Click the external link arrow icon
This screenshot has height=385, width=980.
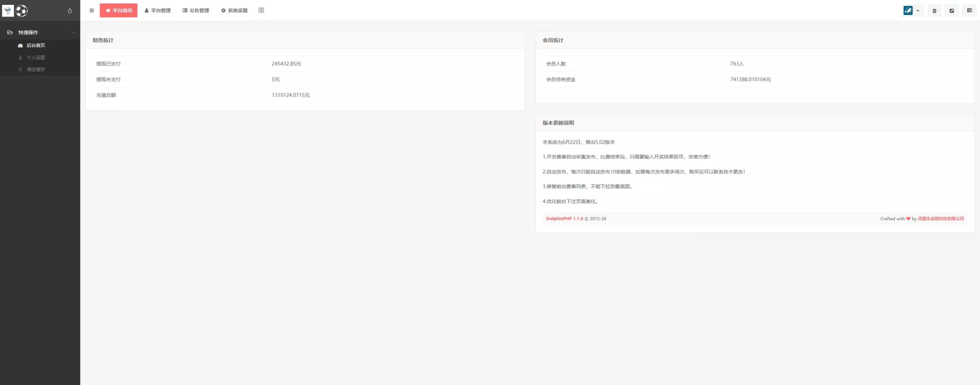(x=952, y=11)
